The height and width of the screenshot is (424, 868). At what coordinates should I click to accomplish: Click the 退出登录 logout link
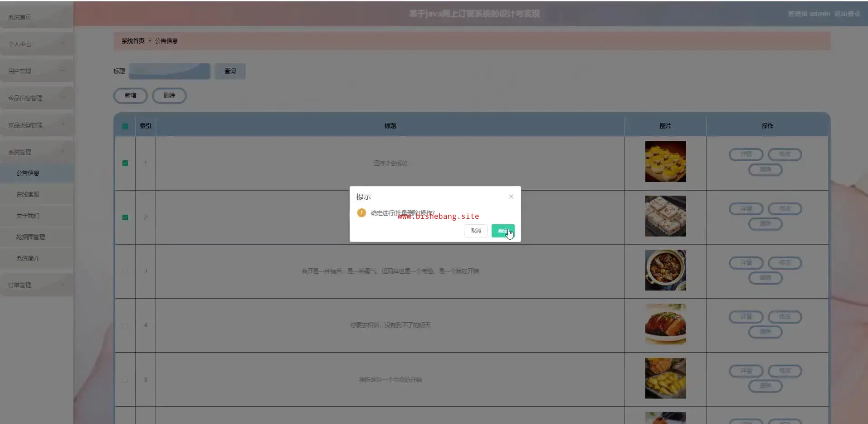tap(847, 14)
